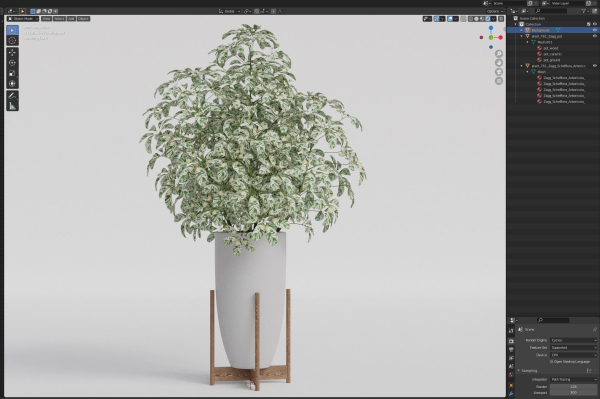
Task: Expand the Background object row
Action: coord(522,30)
